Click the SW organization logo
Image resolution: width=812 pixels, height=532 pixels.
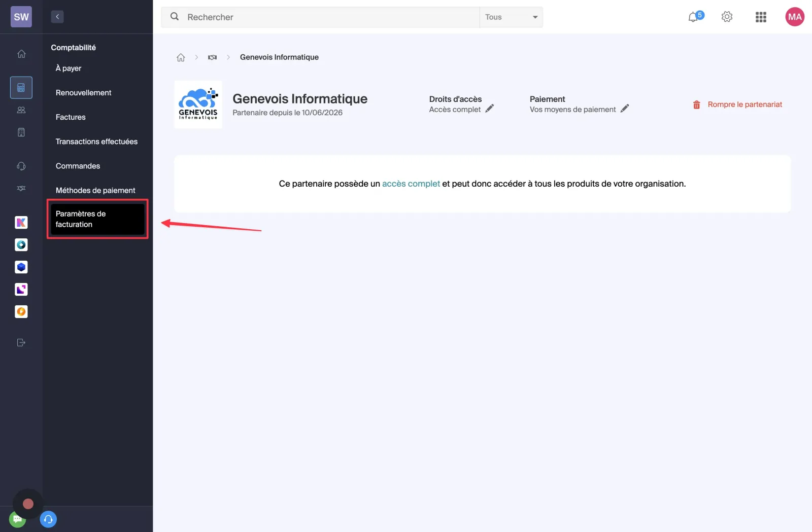pyautogui.click(x=21, y=17)
